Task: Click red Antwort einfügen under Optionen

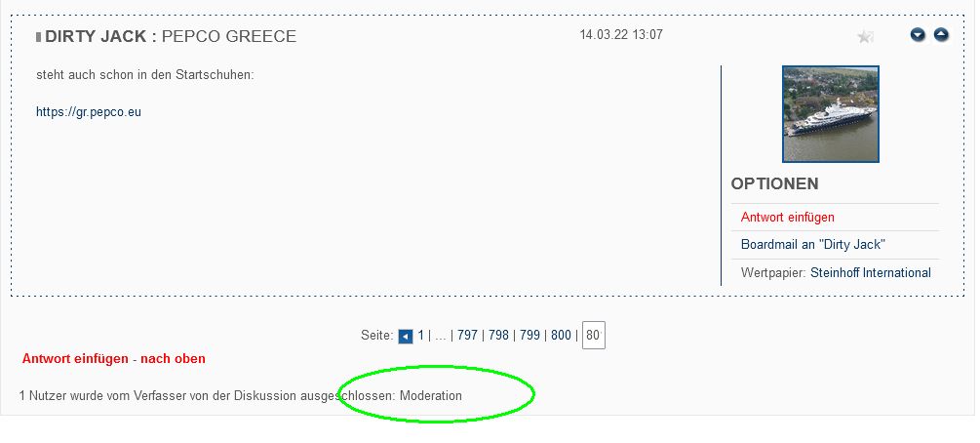Action: tap(788, 218)
